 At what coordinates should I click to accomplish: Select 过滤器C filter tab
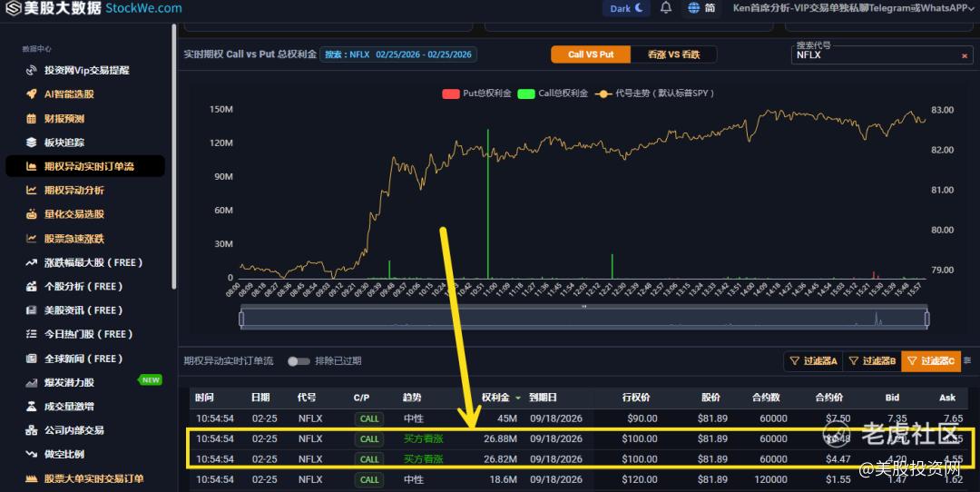pos(931,360)
